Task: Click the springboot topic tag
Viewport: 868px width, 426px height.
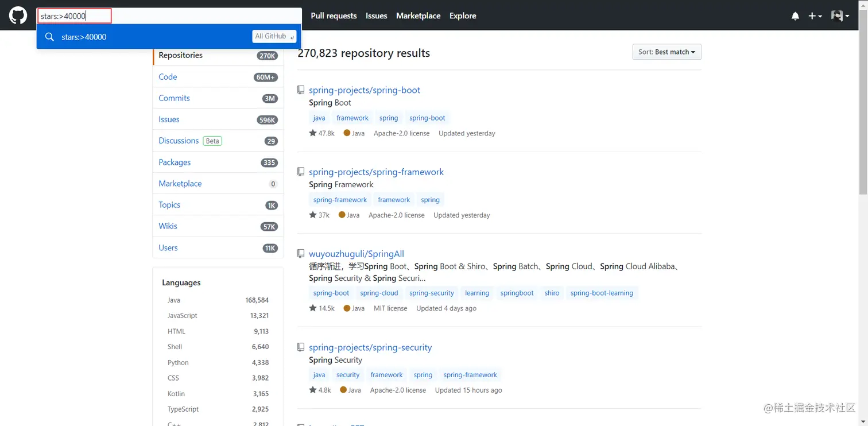Action: [517, 293]
